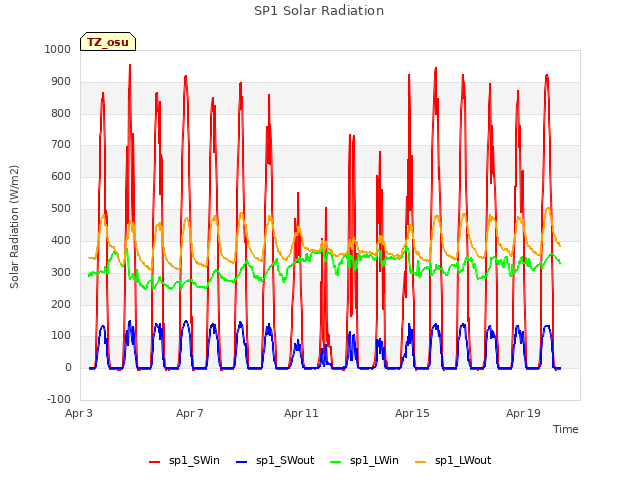Click the -100 y-axis tick label
Viewport: 640px width, 480px height.
(x=59, y=399)
